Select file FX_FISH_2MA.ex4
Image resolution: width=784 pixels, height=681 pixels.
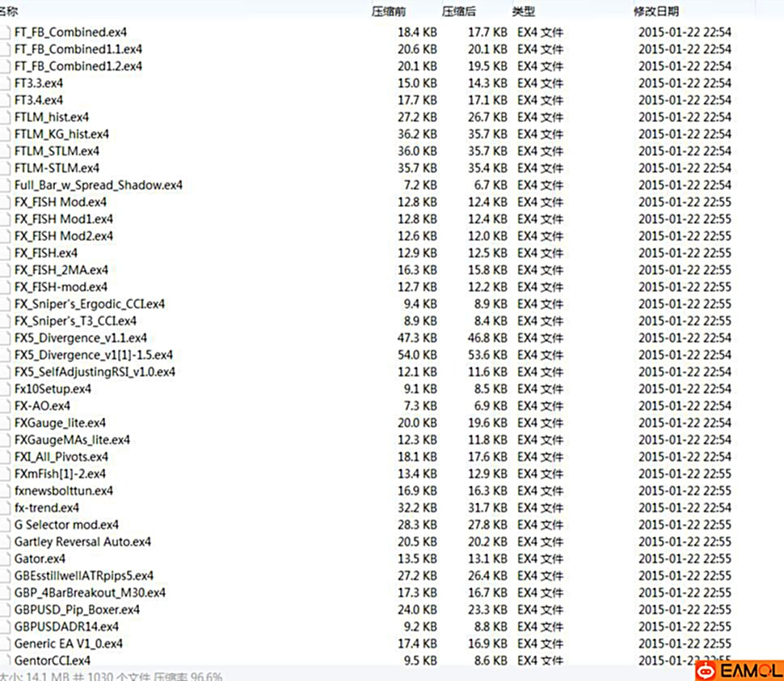click(61, 271)
